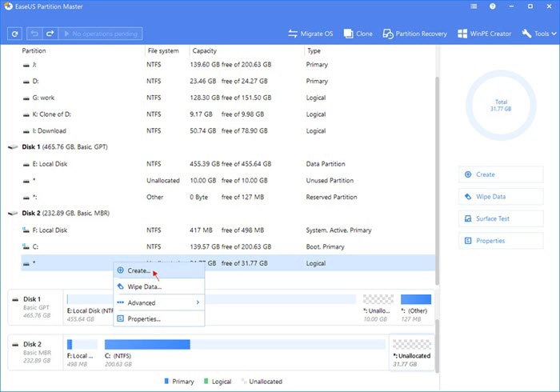Open the title bar menu list icon
560x392 pixels.
(474, 6)
